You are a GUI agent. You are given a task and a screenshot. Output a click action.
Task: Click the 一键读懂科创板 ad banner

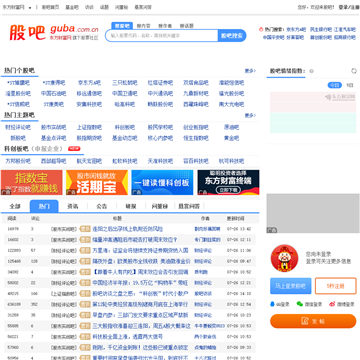(x=162, y=182)
